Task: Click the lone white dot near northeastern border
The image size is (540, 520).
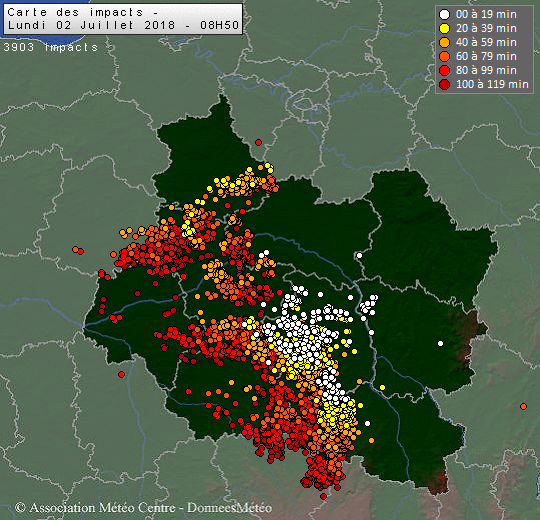Action: 359,255
